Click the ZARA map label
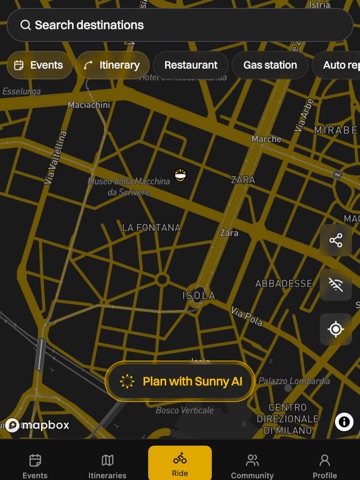Viewport: 360px width, 480px height. [x=243, y=180]
